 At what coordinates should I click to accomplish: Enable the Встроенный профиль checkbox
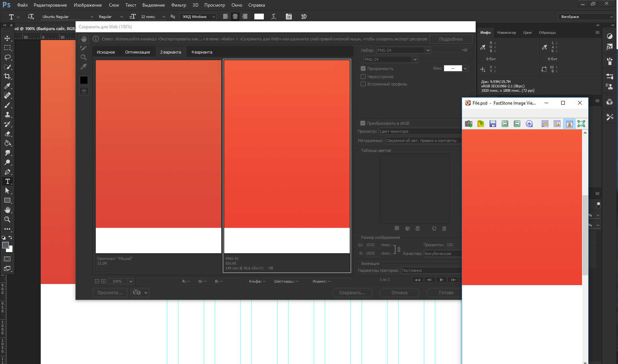[x=363, y=84]
